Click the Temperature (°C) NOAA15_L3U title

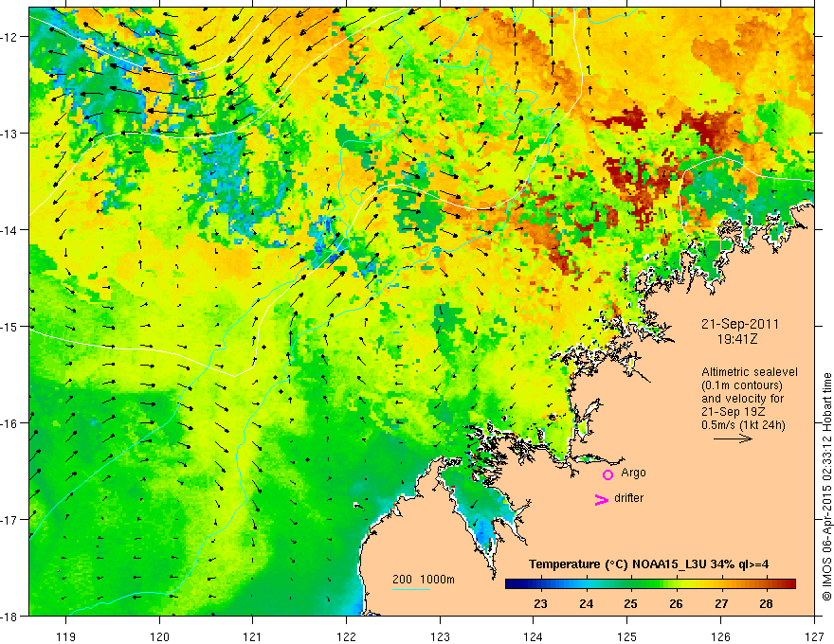648,564
